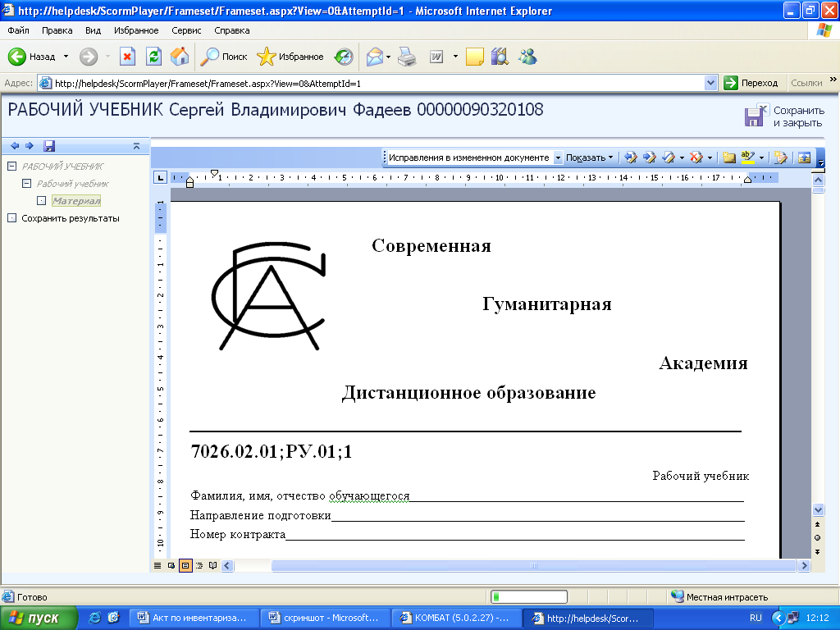This screenshot has width=840, height=630.
Task: Select Сохранить результаты in the tree
Action: pos(71,218)
